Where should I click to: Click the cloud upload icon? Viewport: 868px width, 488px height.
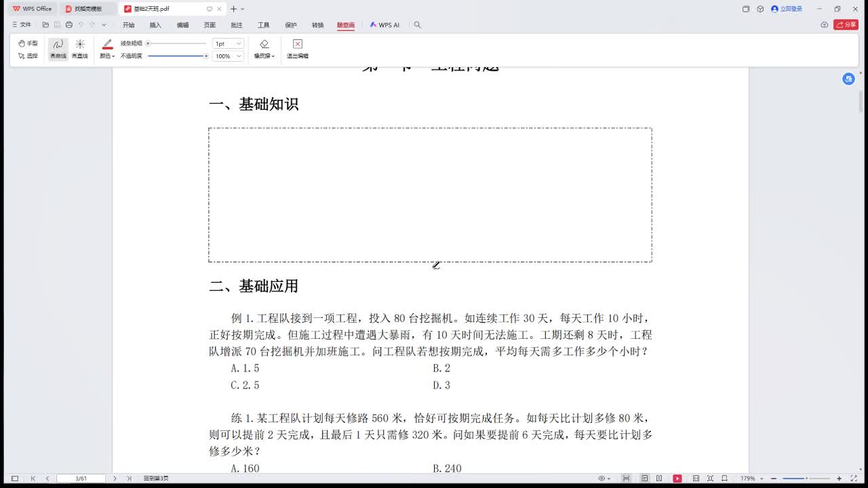825,25
